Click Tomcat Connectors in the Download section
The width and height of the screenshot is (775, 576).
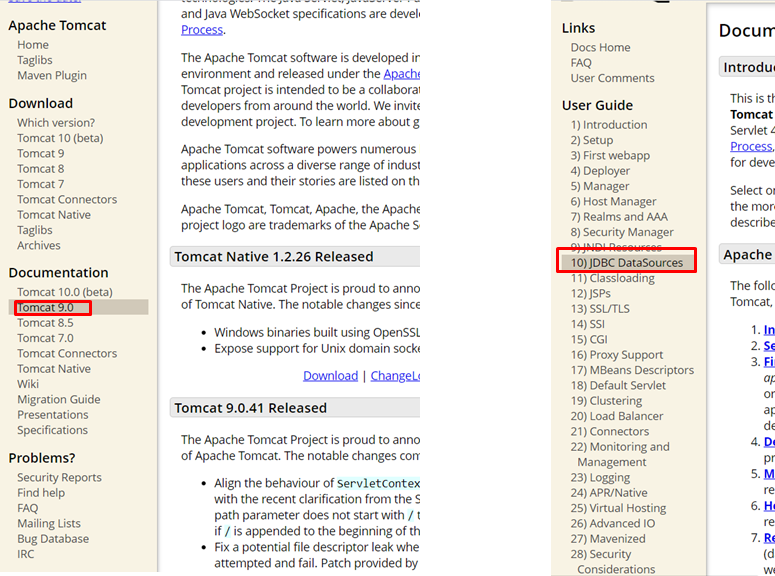[67, 199]
